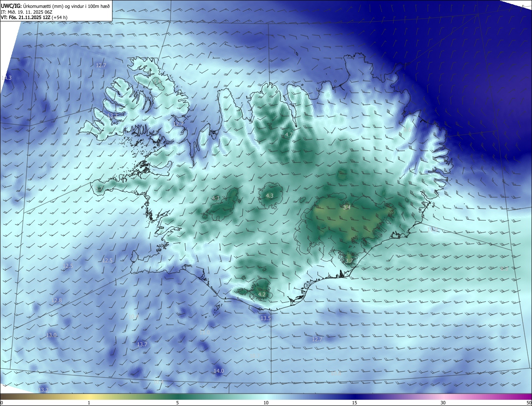This screenshot has height=406, width=532.
Task: Click the 13.0 value label on the map
Action: 51,335
